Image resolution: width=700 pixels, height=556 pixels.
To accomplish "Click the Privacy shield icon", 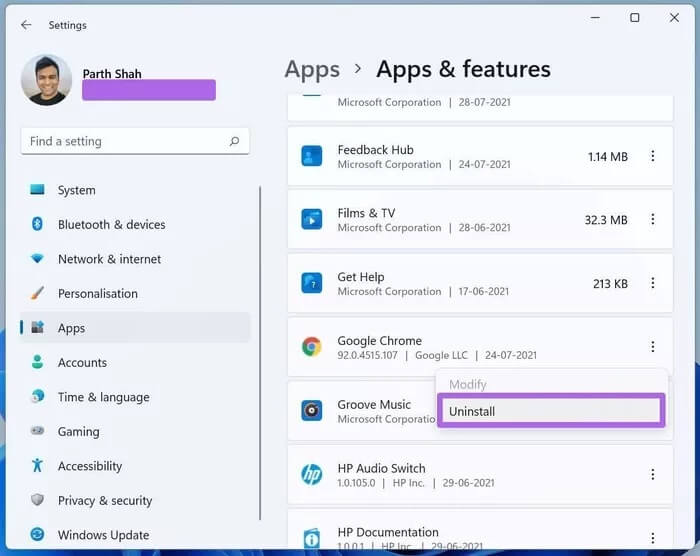I will (38, 500).
